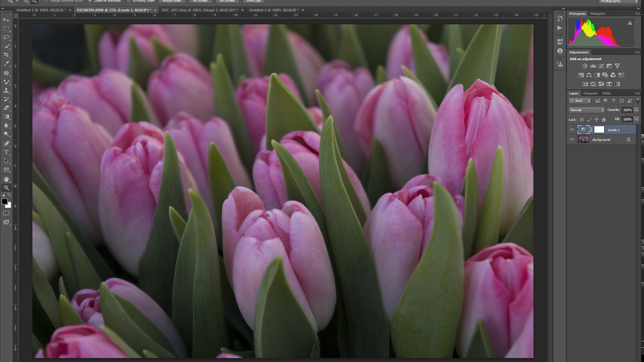Viewport: 644px width, 362px height.
Task: Toggle visibility of the Background layer
Action: pyautogui.click(x=572, y=139)
